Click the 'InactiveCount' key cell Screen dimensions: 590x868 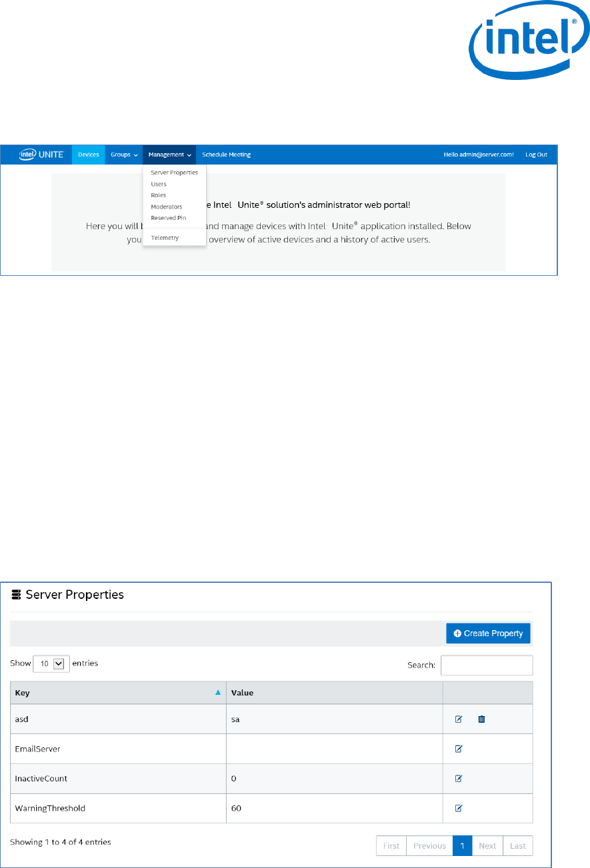(119, 778)
